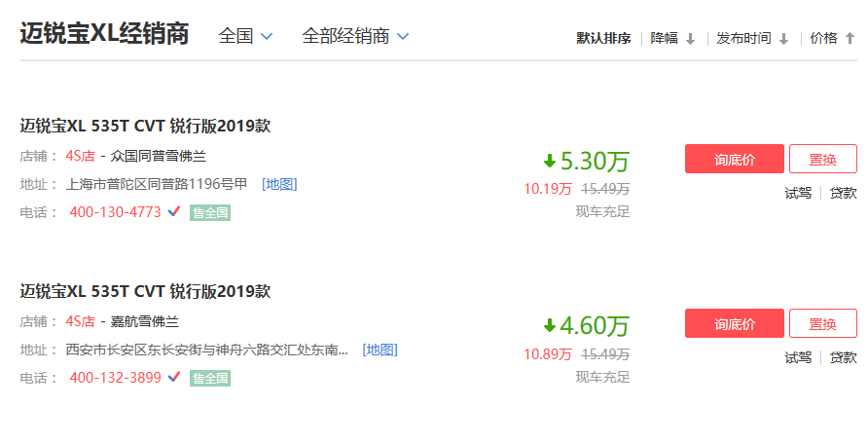
Task: Open the 全部经销商 dealer dropdown
Action: (x=355, y=36)
